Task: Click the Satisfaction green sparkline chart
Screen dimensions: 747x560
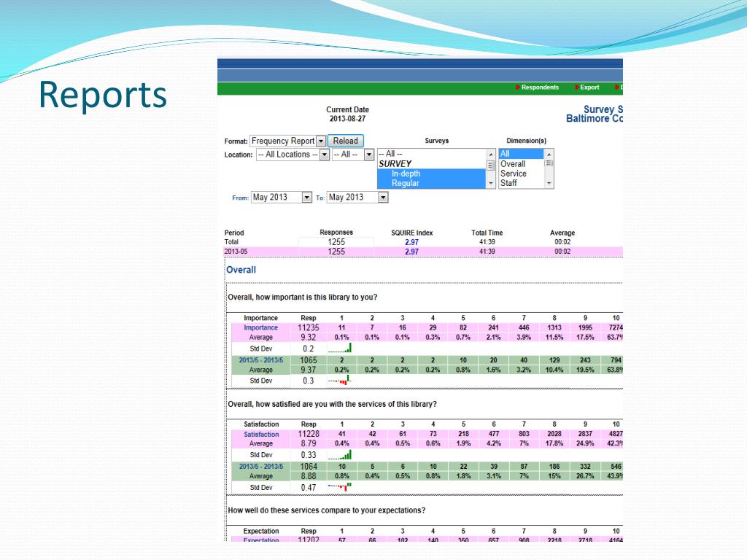Action: pyautogui.click(x=340, y=455)
